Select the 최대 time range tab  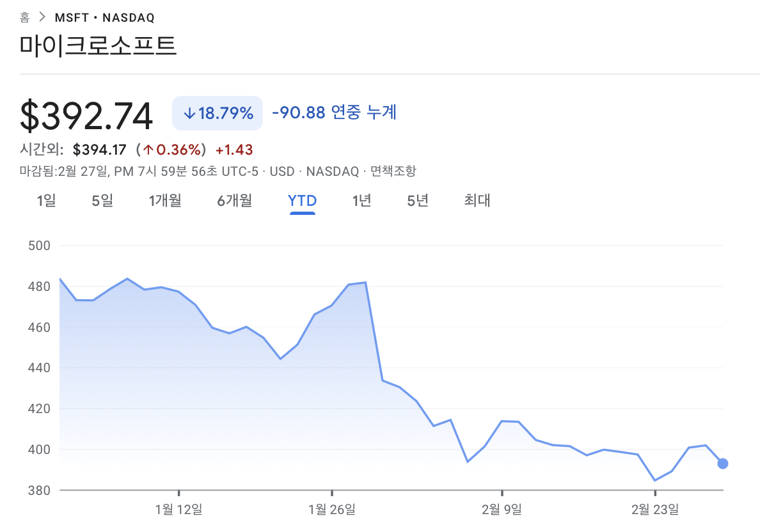point(477,201)
